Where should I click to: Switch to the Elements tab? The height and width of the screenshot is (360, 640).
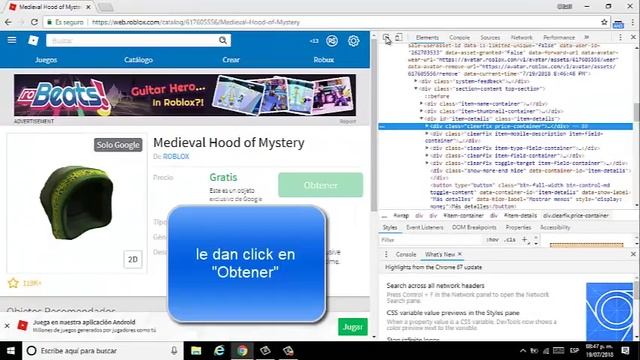coord(427,37)
